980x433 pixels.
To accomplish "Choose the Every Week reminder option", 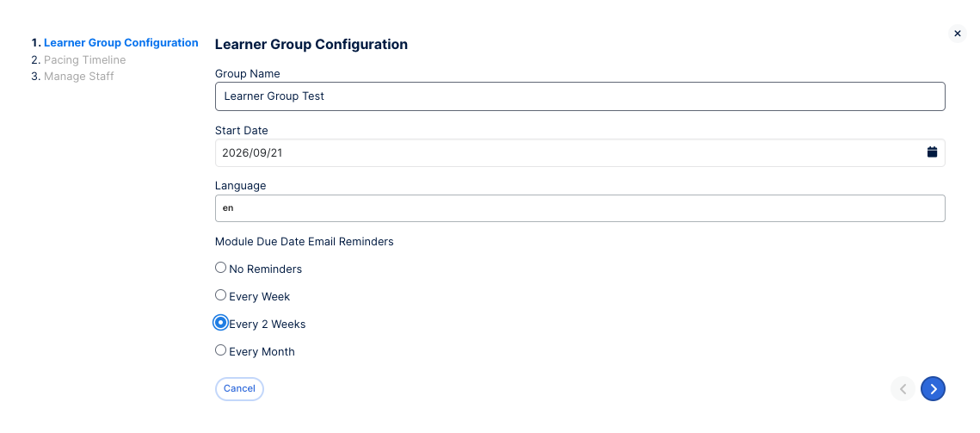I will click(220, 295).
